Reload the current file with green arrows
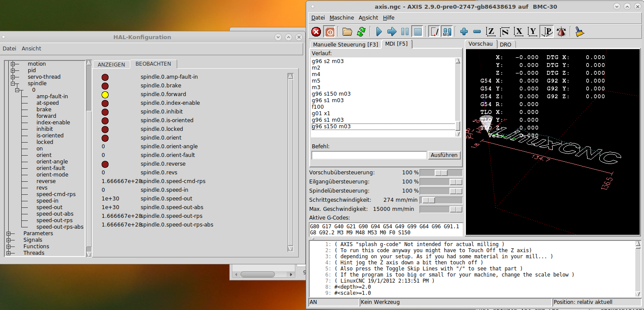Viewport: 644px width, 310px height. coord(361,32)
